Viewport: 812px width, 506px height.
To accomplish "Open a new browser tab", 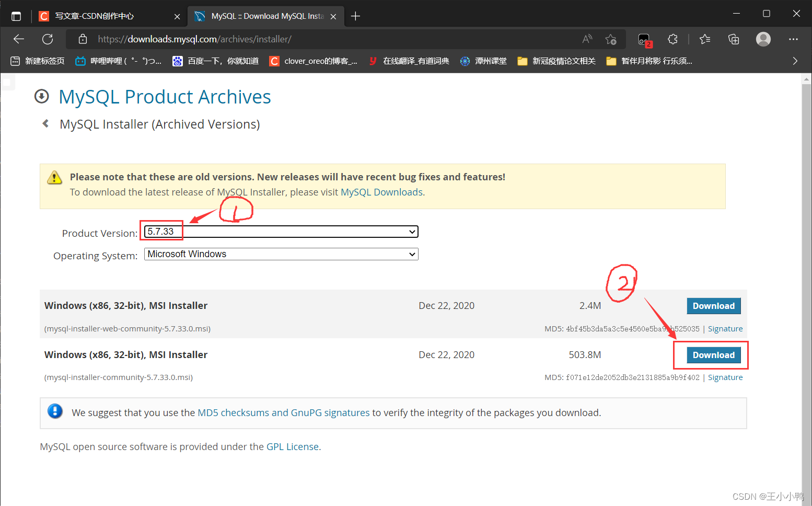I will (356, 16).
